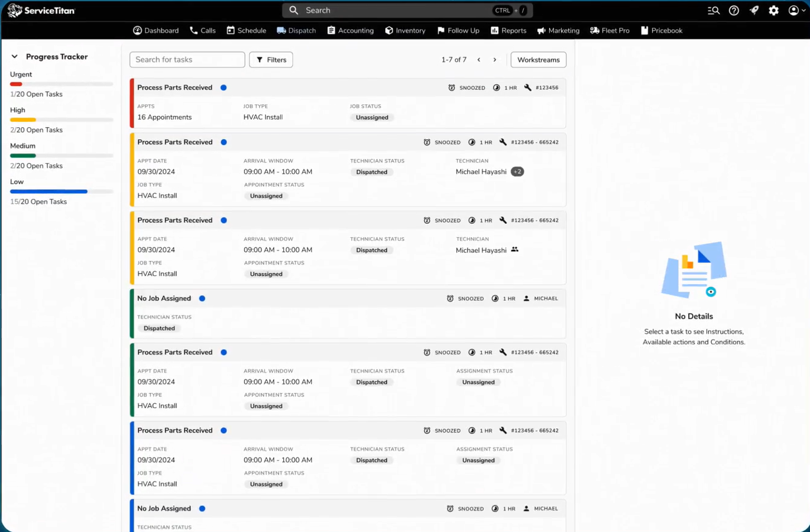Click the +2 technicians badge

[517, 172]
